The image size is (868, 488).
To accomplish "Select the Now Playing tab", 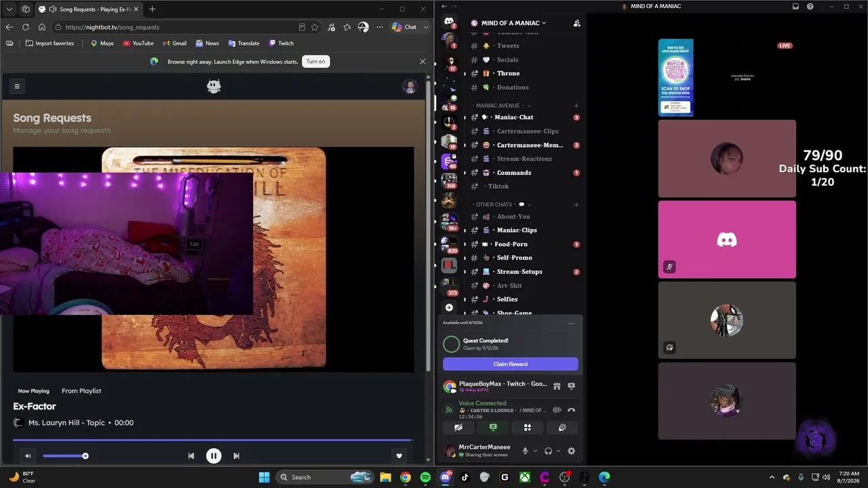I will 34,391.
